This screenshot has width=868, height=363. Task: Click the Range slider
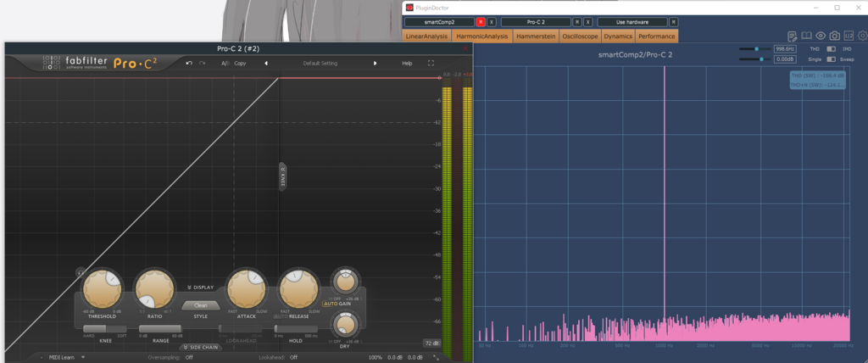(x=160, y=329)
